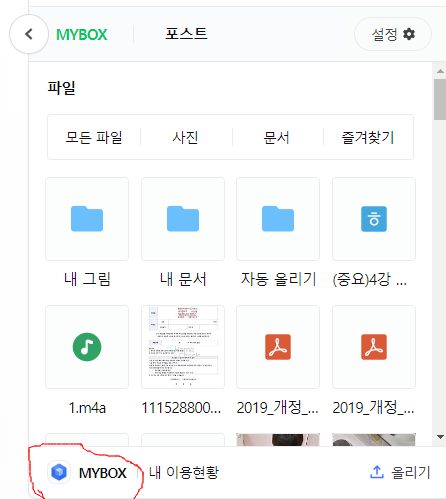This screenshot has height=499, width=446.
Task: Click the 111528800... file name
Action: point(181,408)
